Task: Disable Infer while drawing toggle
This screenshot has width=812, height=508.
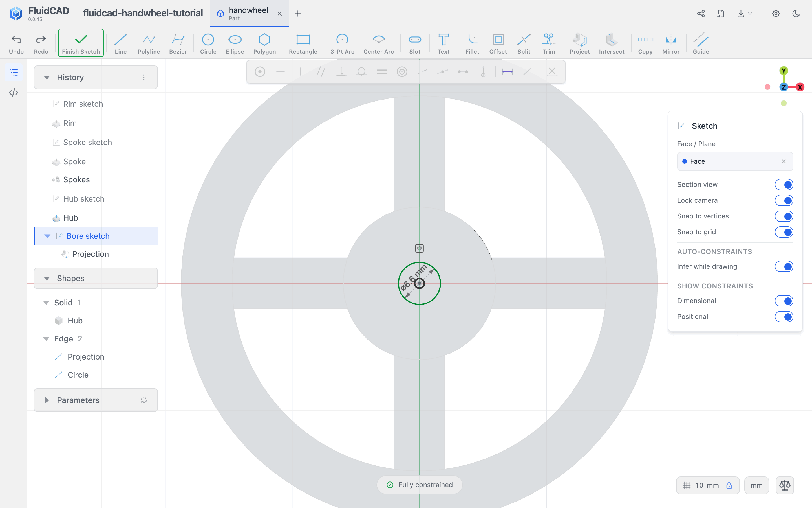Action: click(x=784, y=266)
